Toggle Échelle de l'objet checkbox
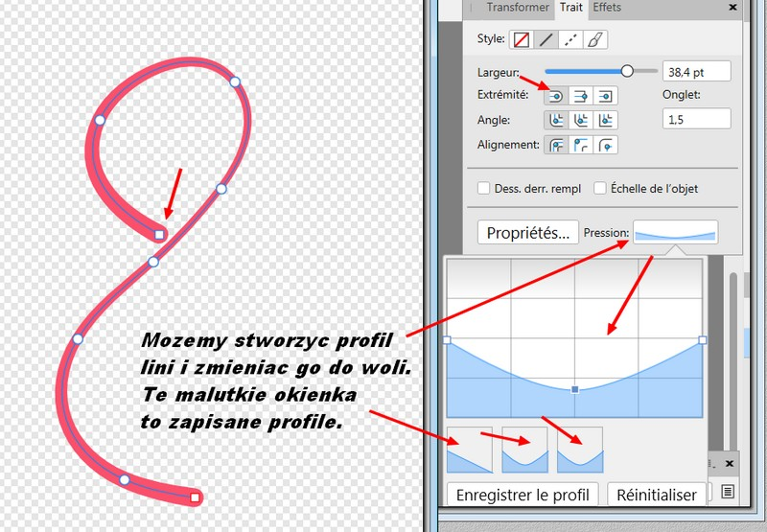Viewport: 767px width, 532px height. [600, 188]
